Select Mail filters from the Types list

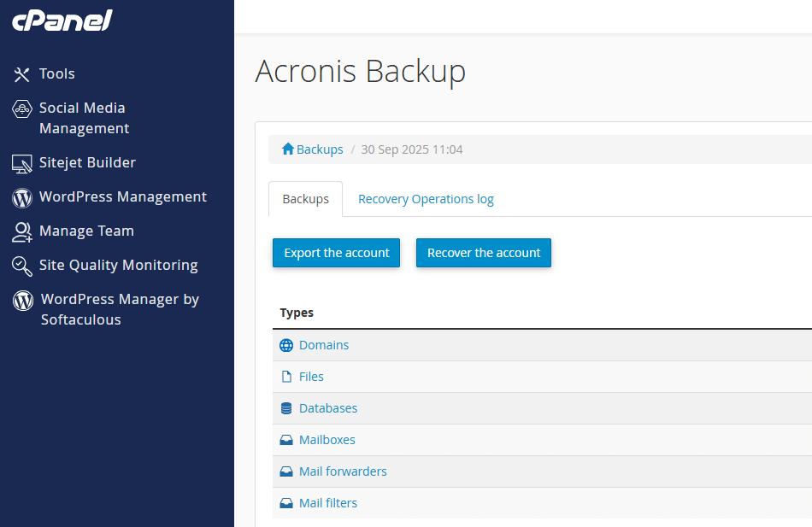click(328, 503)
